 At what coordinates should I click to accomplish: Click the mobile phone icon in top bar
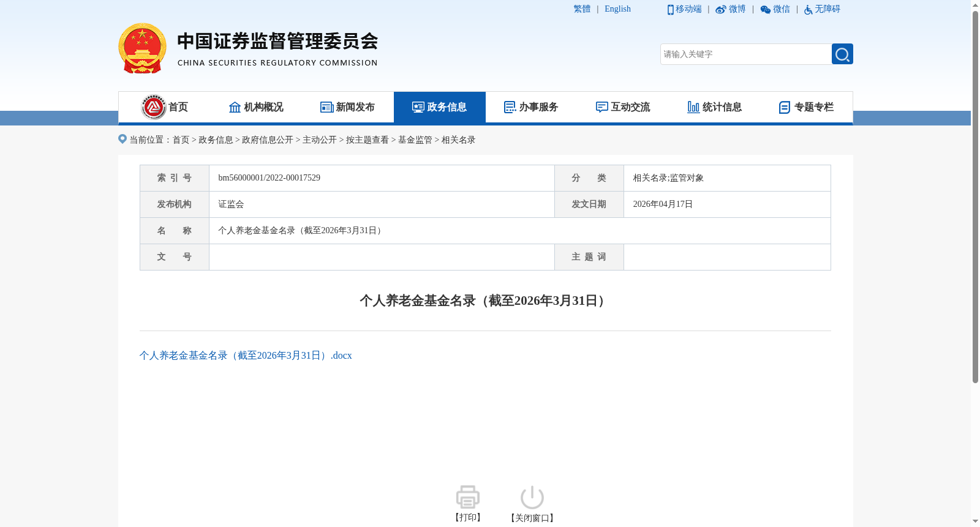click(x=670, y=9)
